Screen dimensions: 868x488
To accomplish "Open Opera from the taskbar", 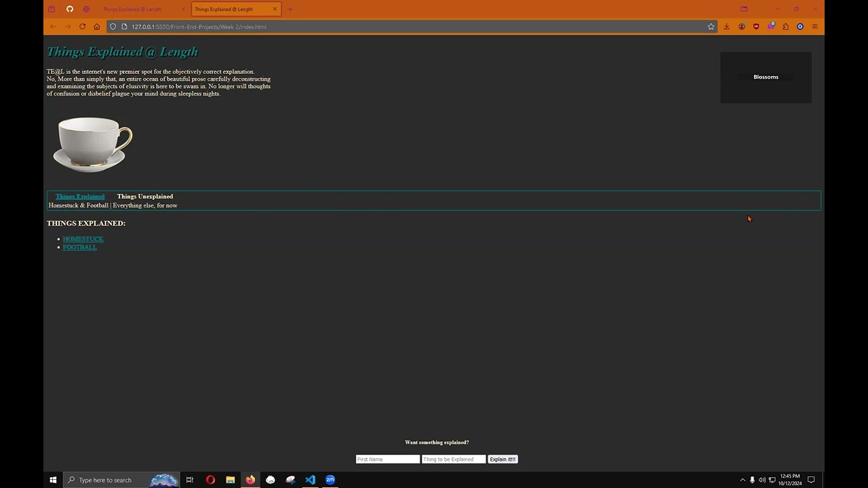I will click(210, 480).
